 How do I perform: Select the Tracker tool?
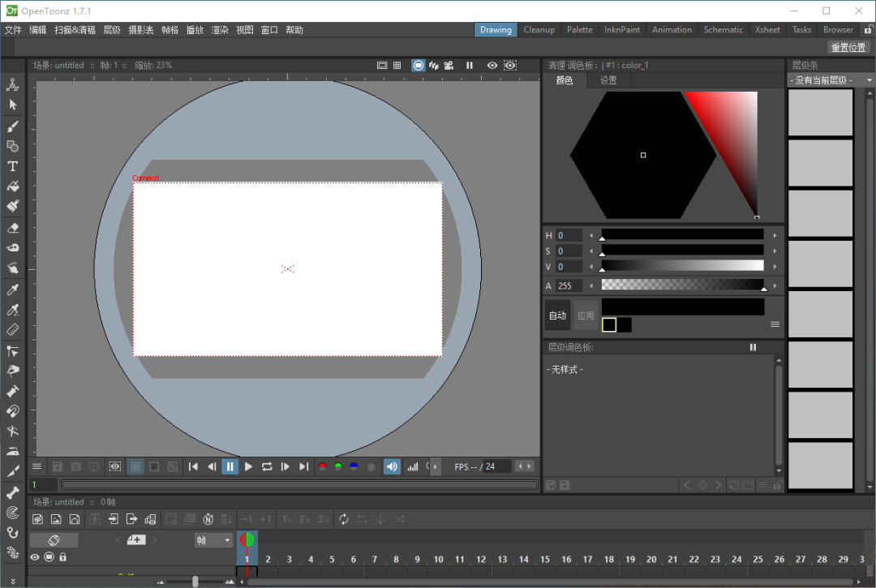tap(12, 513)
